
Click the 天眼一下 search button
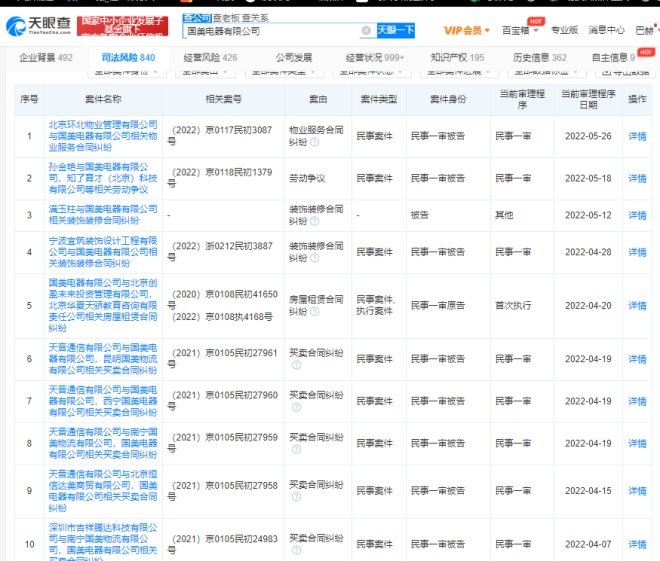coord(396,30)
